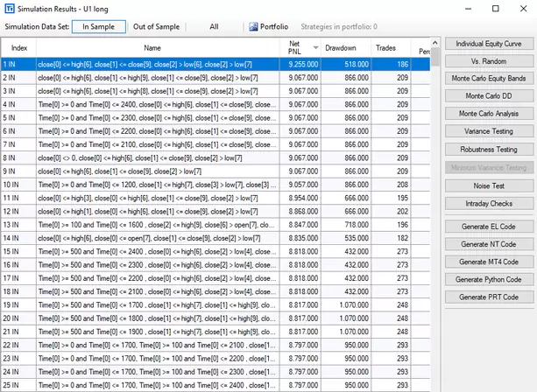The height and width of the screenshot is (392, 537).
Task: Click the Index column header
Action: [19, 48]
